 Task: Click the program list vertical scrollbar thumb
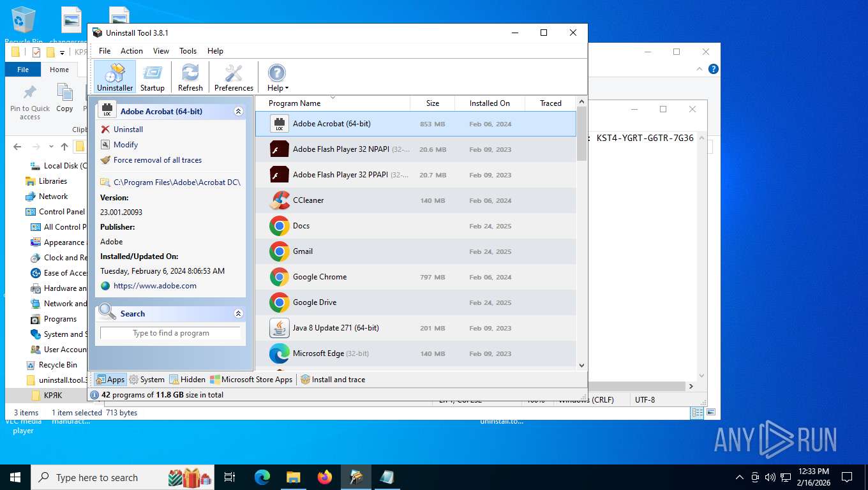click(581, 133)
